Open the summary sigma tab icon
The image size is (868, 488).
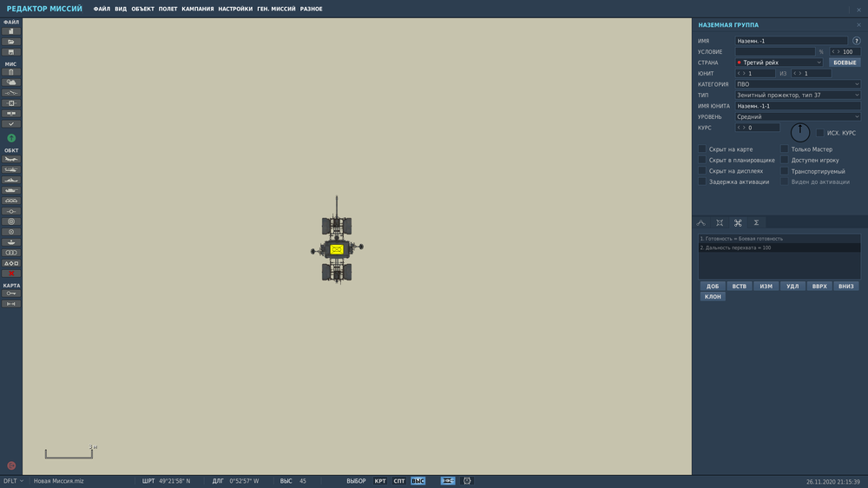coord(756,222)
